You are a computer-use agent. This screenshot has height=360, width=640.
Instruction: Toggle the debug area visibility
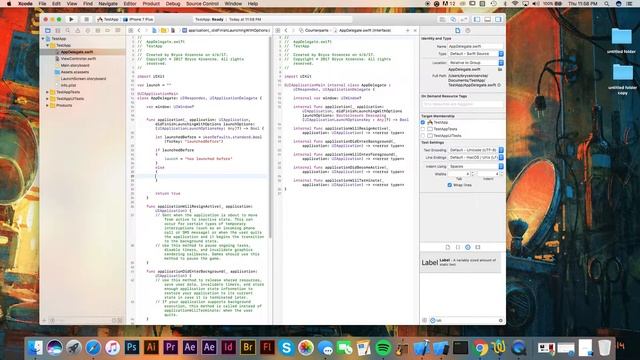[x=487, y=19]
